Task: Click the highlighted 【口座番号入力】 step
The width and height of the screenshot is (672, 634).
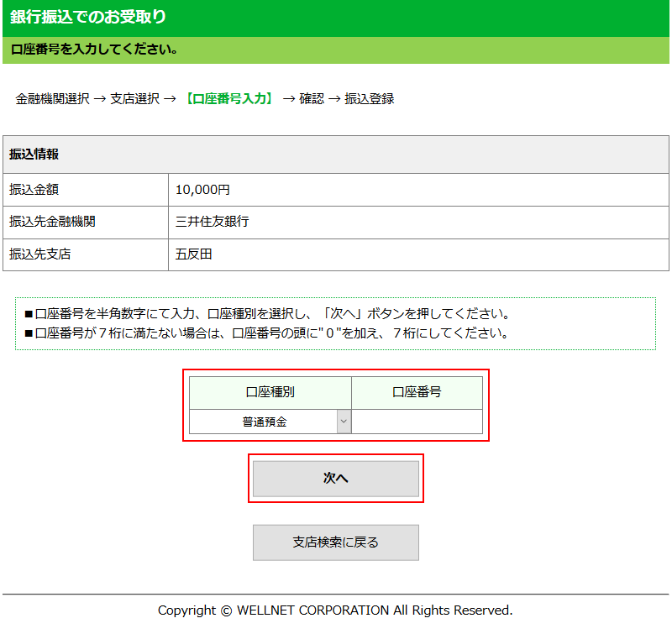Action: pos(229,98)
